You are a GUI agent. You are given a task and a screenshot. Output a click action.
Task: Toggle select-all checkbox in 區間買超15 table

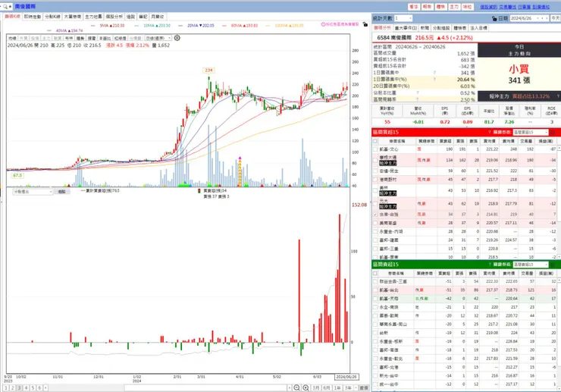(375, 141)
